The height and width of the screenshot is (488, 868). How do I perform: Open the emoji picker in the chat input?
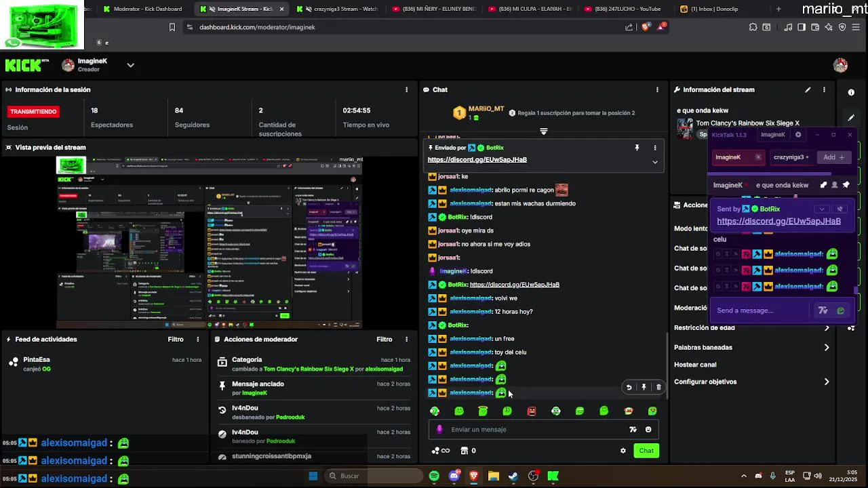648,429
